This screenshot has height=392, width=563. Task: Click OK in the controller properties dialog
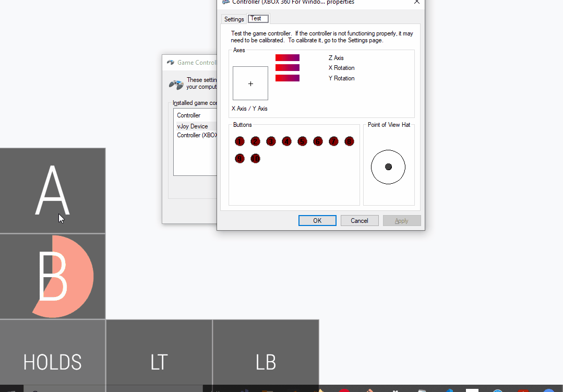pos(317,221)
